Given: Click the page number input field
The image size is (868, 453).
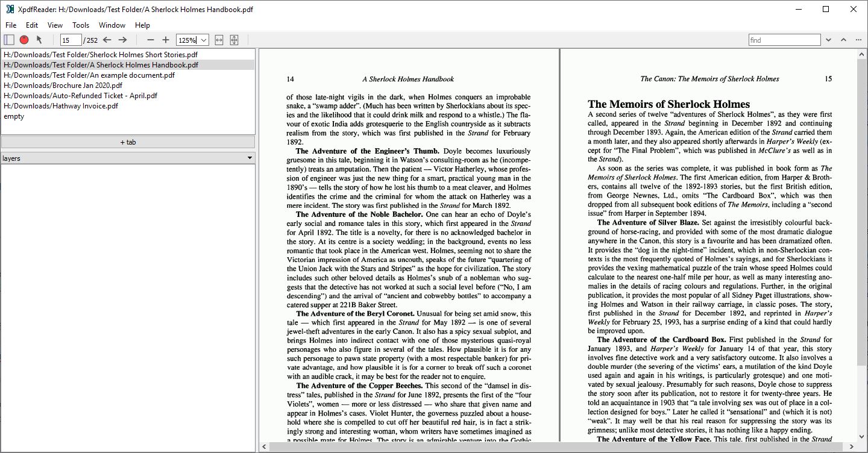Looking at the screenshot, I should pos(71,40).
